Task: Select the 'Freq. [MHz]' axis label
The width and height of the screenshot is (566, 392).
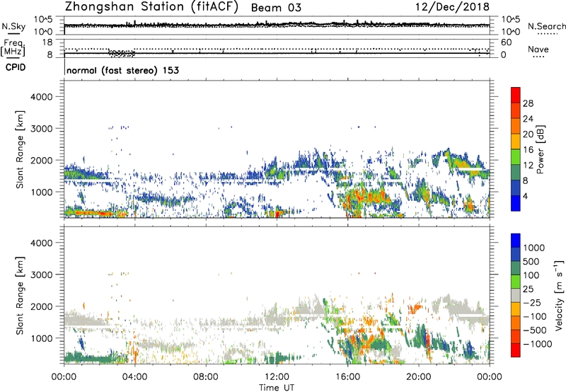Action: 13,47
